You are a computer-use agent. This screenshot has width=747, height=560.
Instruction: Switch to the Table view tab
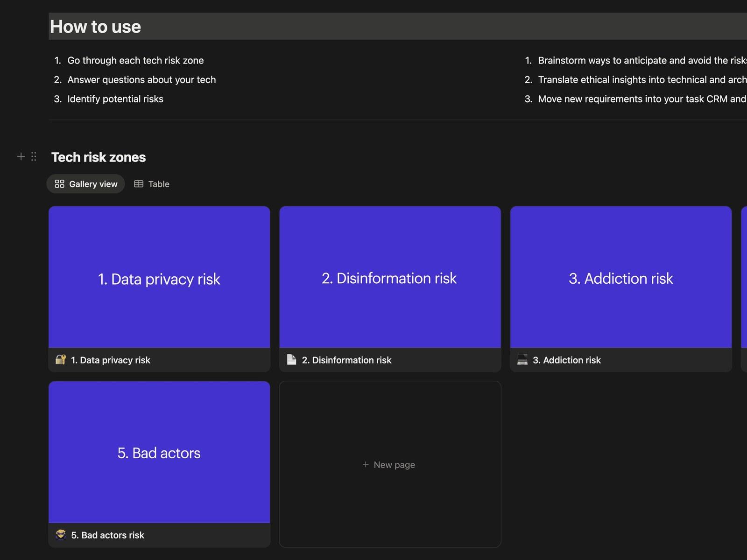tap(152, 184)
